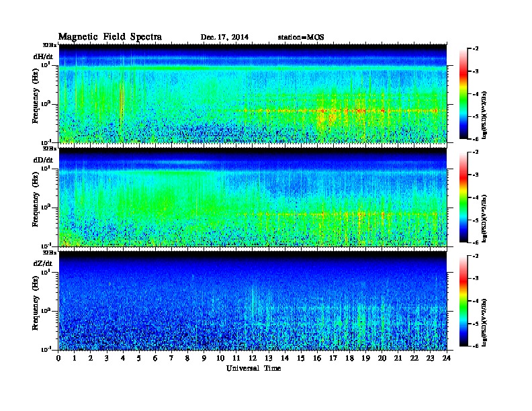
Task: Click the 10¹ frequency tick of the dD/dt panel
Action: click(x=46, y=169)
